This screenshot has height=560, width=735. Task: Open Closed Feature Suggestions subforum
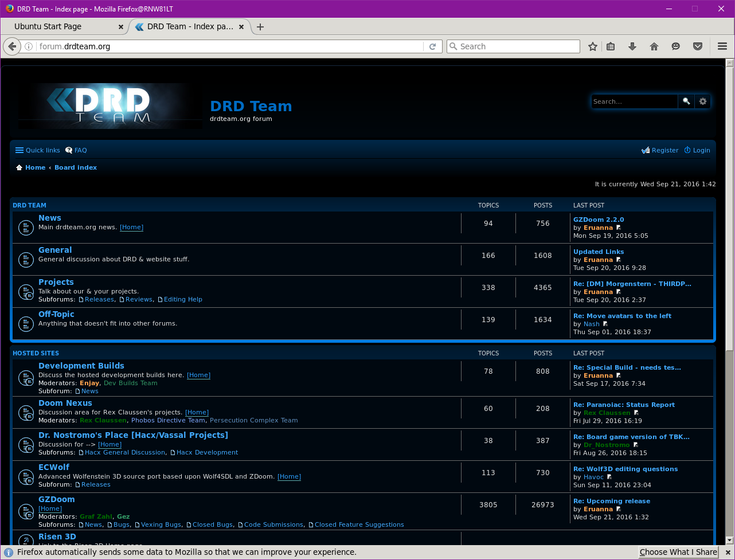(359, 524)
